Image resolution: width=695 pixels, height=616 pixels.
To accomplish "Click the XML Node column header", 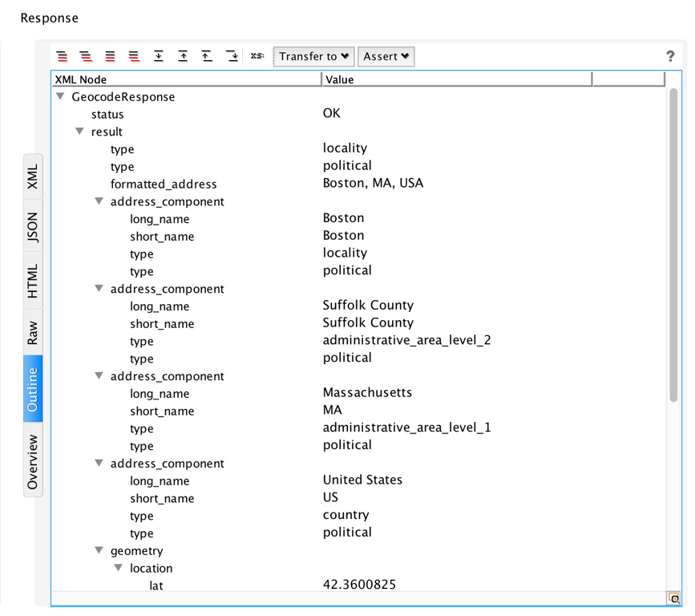I will (186, 79).
